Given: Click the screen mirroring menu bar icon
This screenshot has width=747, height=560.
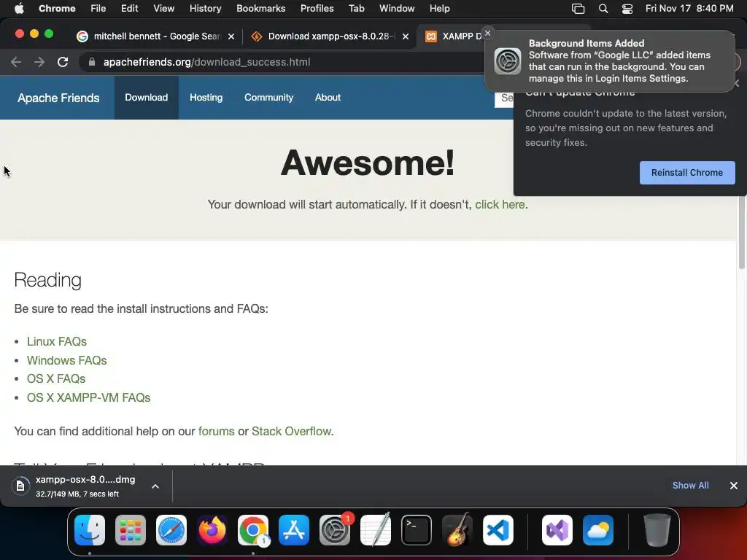Looking at the screenshot, I should click(x=578, y=8).
